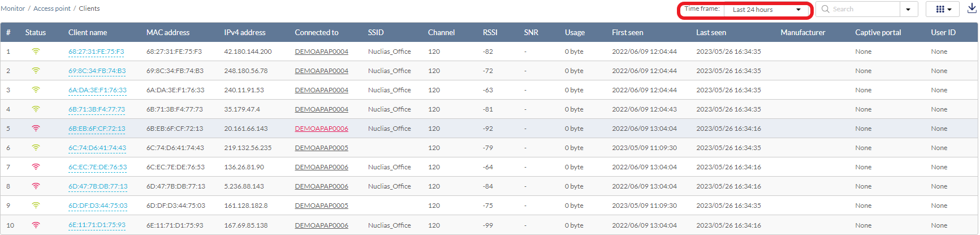This screenshot has width=980, height=235.
Task: Sort by Captive portal column header
Action: pos(878,32)
